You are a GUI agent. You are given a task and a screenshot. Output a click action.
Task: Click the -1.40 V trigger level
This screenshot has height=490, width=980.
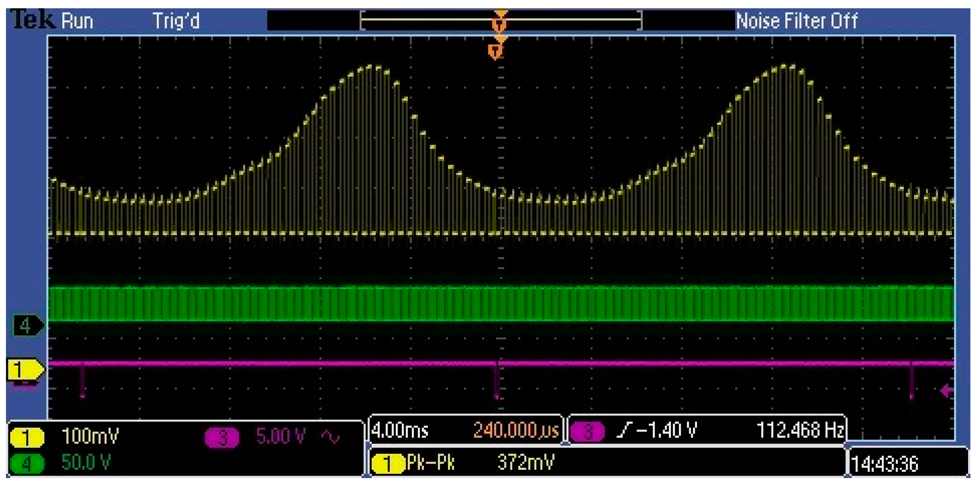[x=667, y=431]
